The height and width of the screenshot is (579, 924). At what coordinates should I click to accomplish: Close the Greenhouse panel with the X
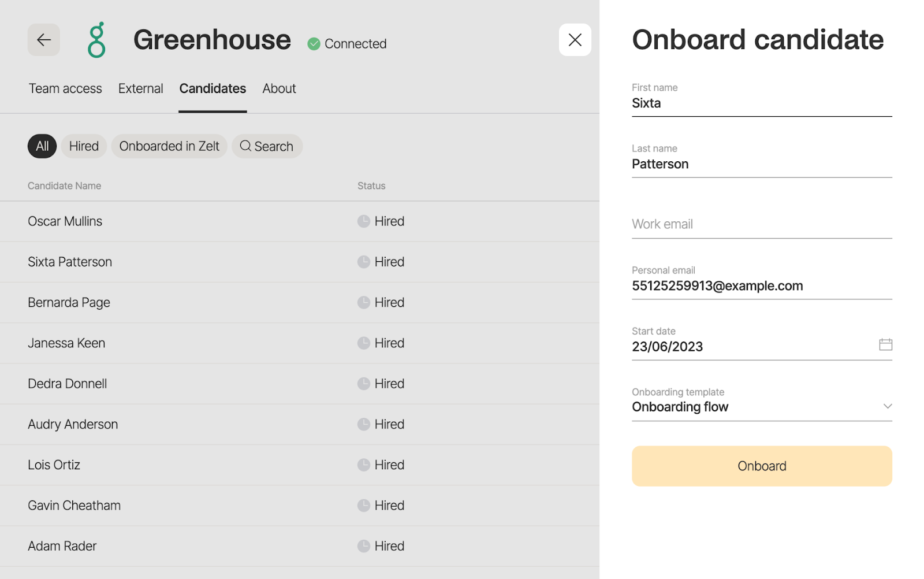pyautogui.click(x=575, y=40)
